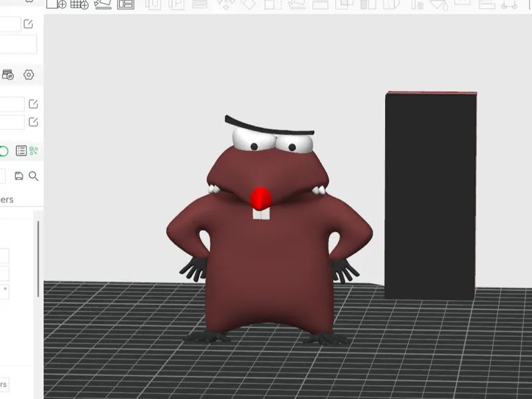
Task: Open the process preset dropdown beside save icon
Action: (x=3, y=176)
